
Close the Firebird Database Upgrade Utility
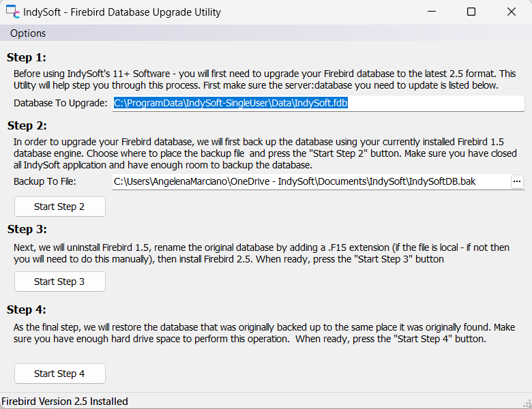pyautogui.click(x=512, y=12)
